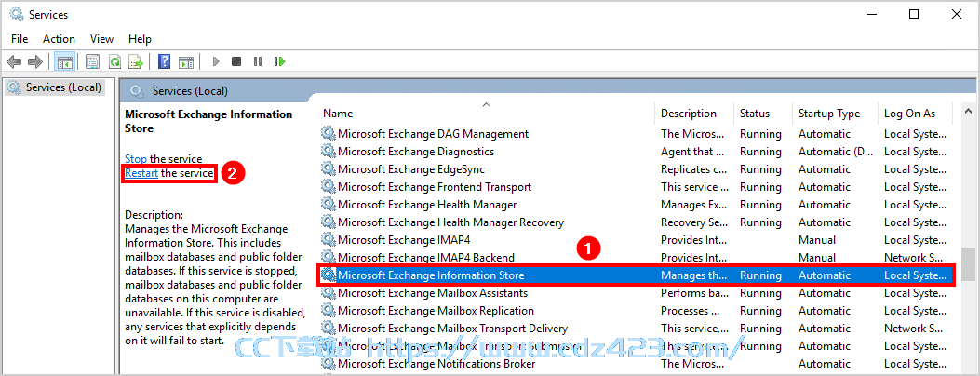
Task: Click the services list vertical scrollbar thumb
Action: tap(968, 263)
